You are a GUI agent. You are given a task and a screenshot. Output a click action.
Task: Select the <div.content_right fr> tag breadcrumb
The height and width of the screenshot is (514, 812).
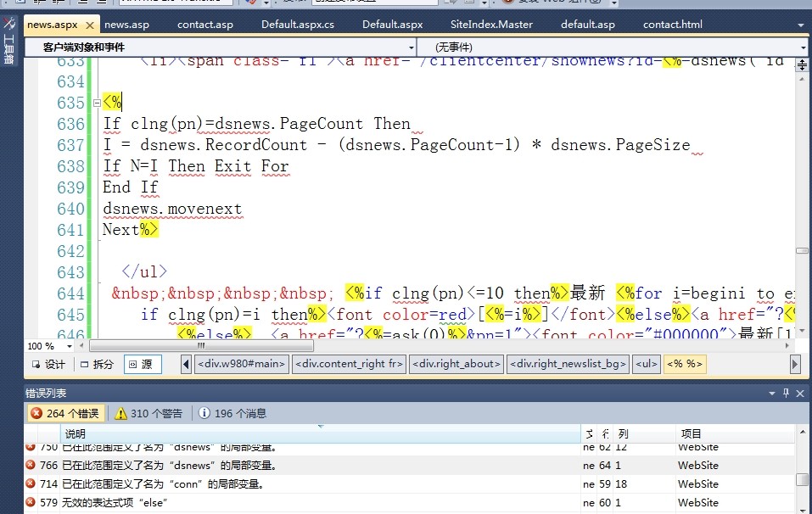349,364
